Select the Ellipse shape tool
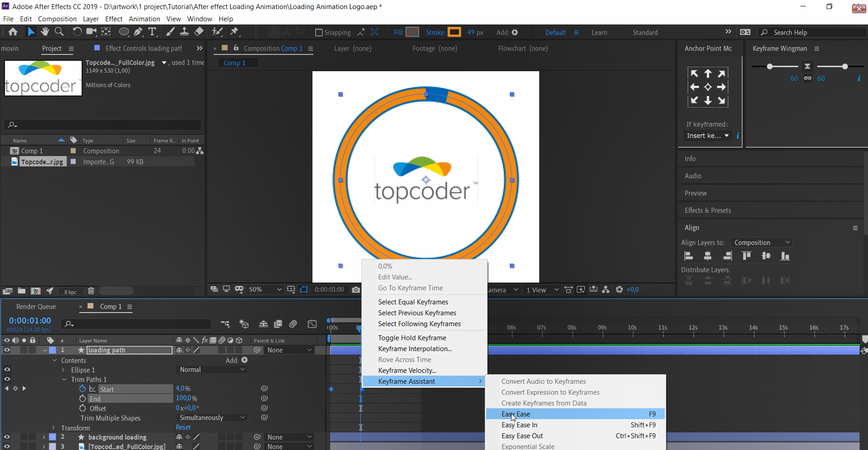This screenshot has width=868, height=450. (123, 32)
